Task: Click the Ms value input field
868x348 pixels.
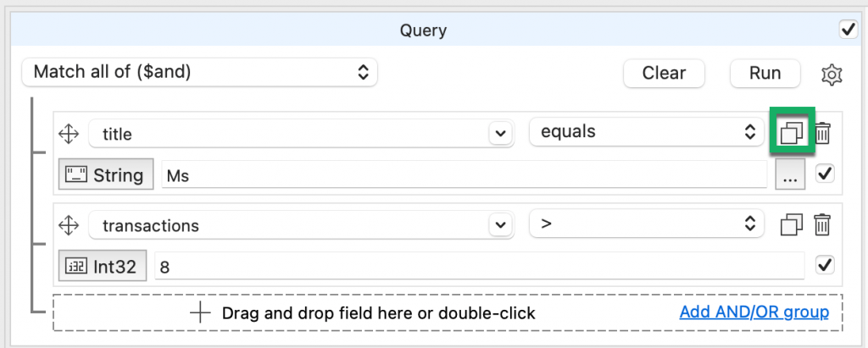Action: [x=464, y=175]
